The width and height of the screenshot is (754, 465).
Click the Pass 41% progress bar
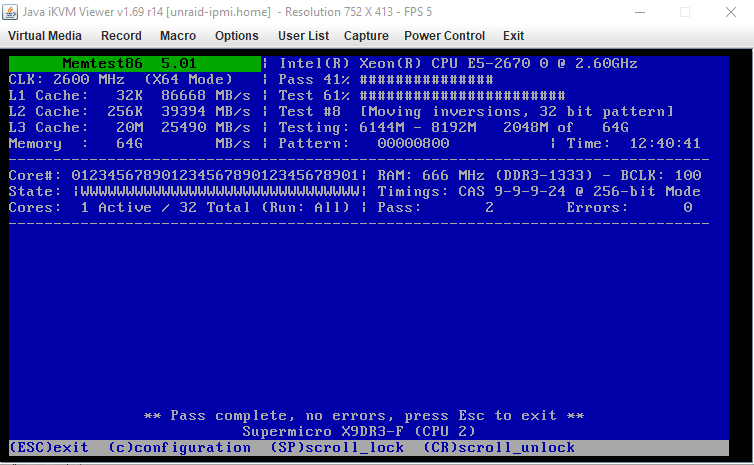426,79
